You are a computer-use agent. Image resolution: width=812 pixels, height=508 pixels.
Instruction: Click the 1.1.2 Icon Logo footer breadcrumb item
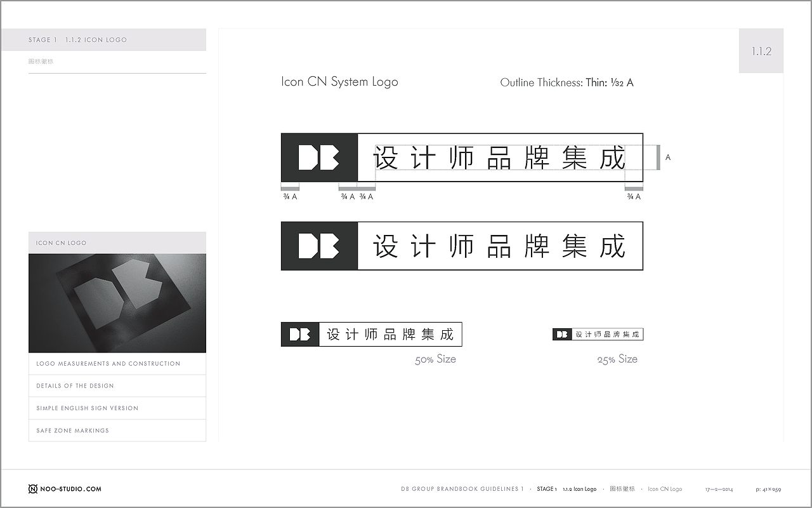(580, 489)
